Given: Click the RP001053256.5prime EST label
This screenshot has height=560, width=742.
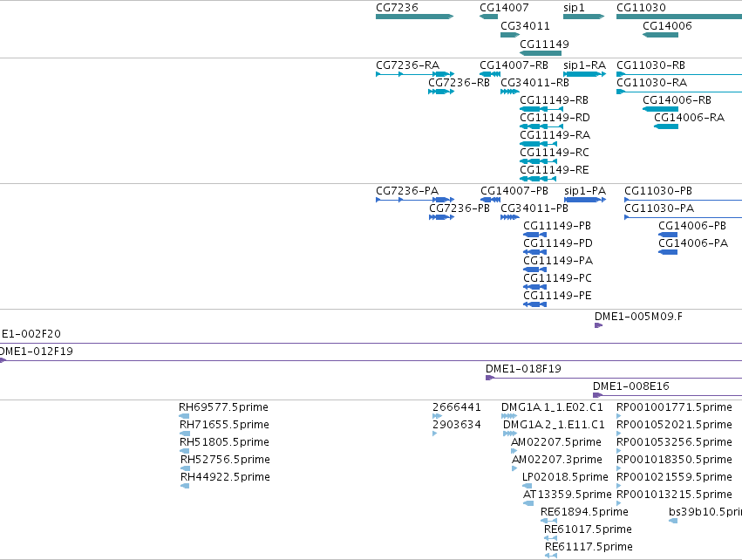Looking at the screenshot, I should pos(674,442).
